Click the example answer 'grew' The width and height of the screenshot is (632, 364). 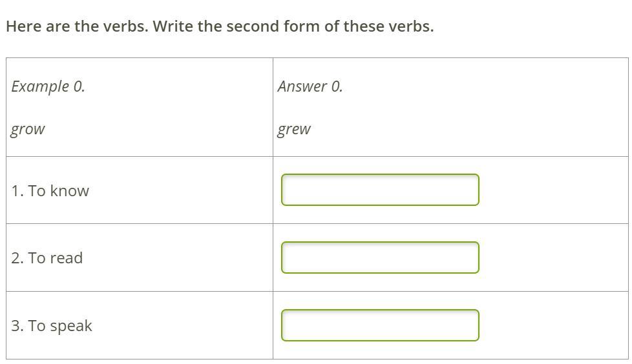click(x=294, y=129)
